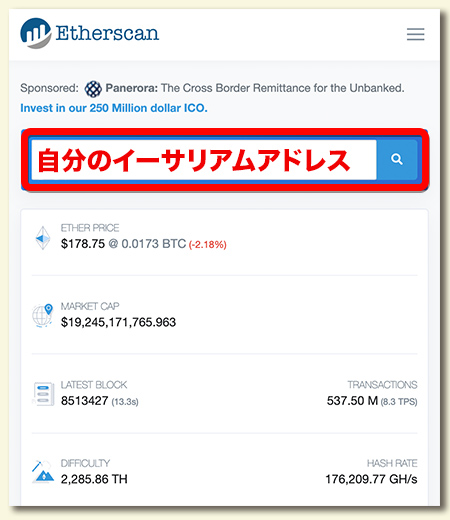Click the 8.3 TPS figure
Image resolution: width=450 pixels, height=520 pixels.
pyautogui.click(x=399, y=402)
